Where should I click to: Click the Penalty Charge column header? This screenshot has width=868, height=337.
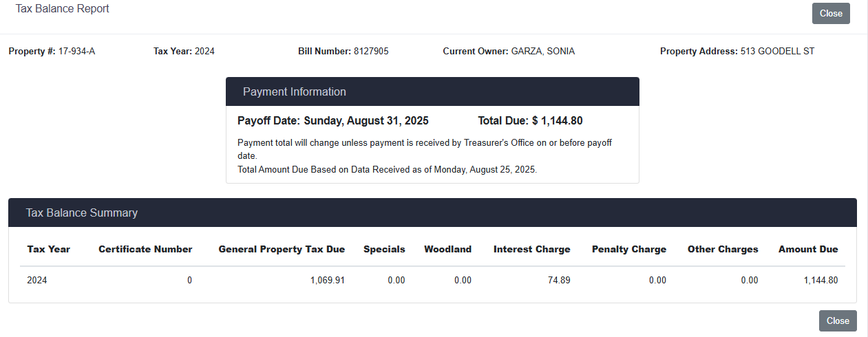tap(628, 250)
